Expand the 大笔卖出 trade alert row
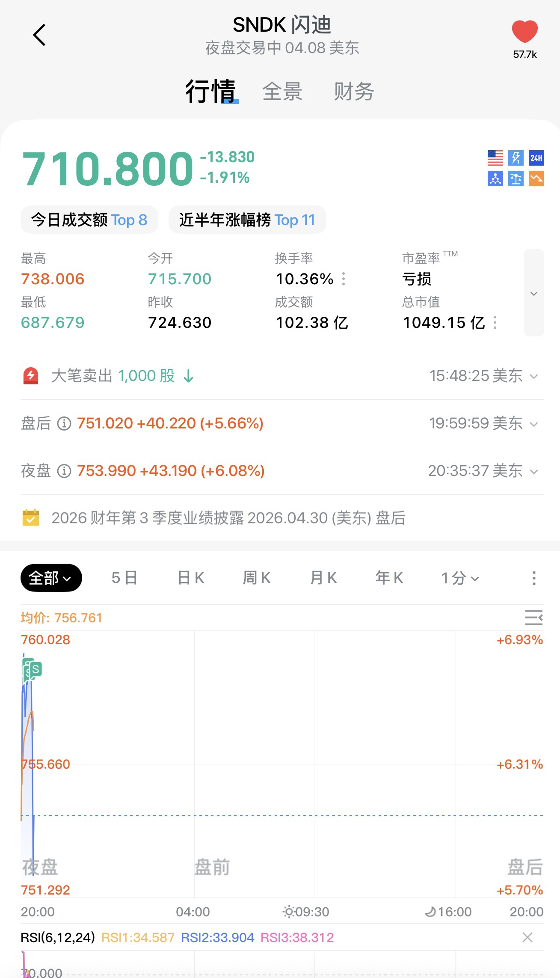 coord(533,376)
